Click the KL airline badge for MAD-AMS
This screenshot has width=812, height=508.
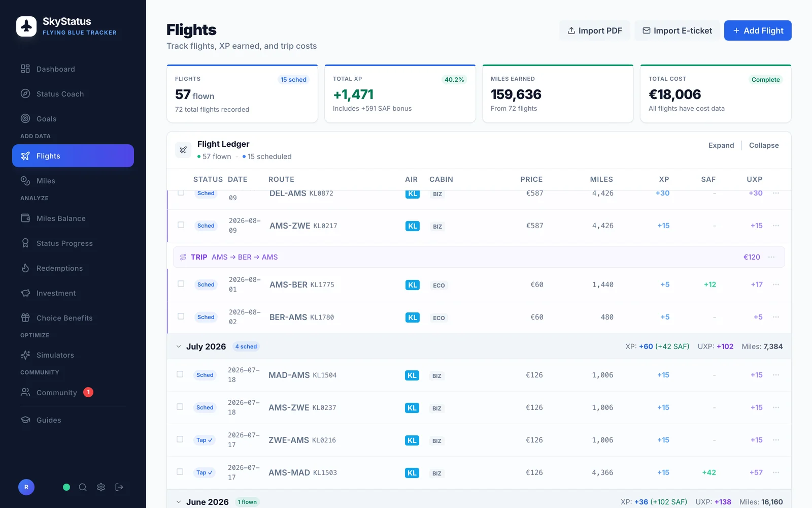coord(412,375)
